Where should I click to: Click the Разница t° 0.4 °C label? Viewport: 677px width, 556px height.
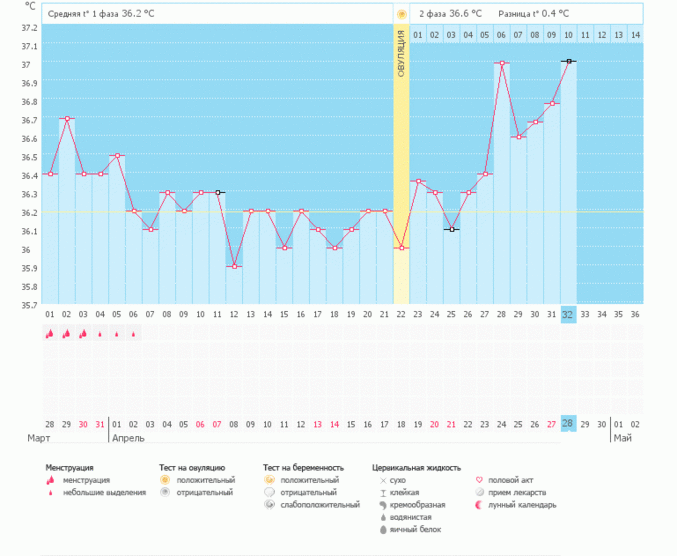coord(533,14)
